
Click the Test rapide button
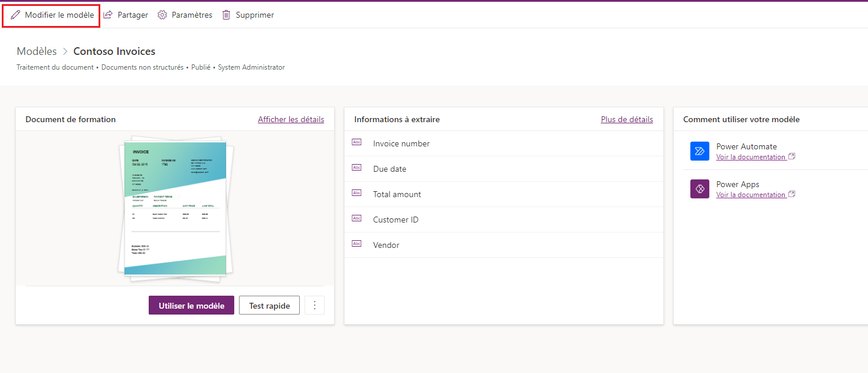click(x=269, y=305)
